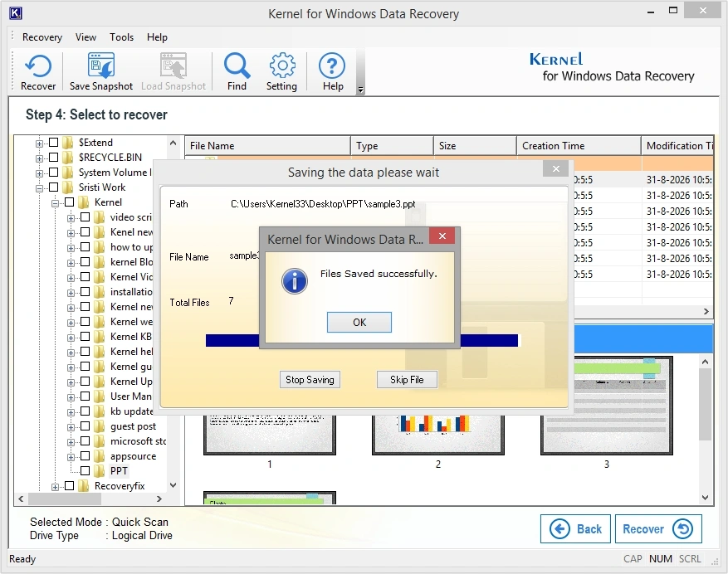This screenshot has height=574, width=728.
Task: Open the Setting gear tool
Action: [x=281, y=72]
